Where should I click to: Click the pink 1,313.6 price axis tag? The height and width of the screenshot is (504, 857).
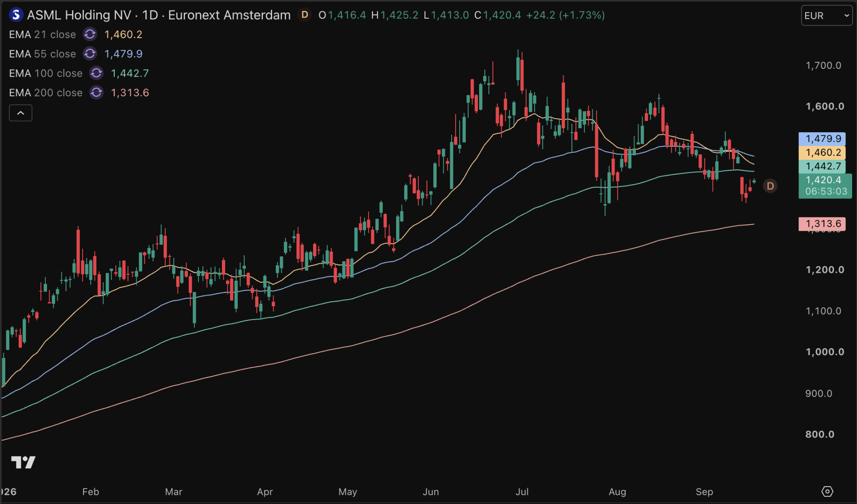point(822,224)
